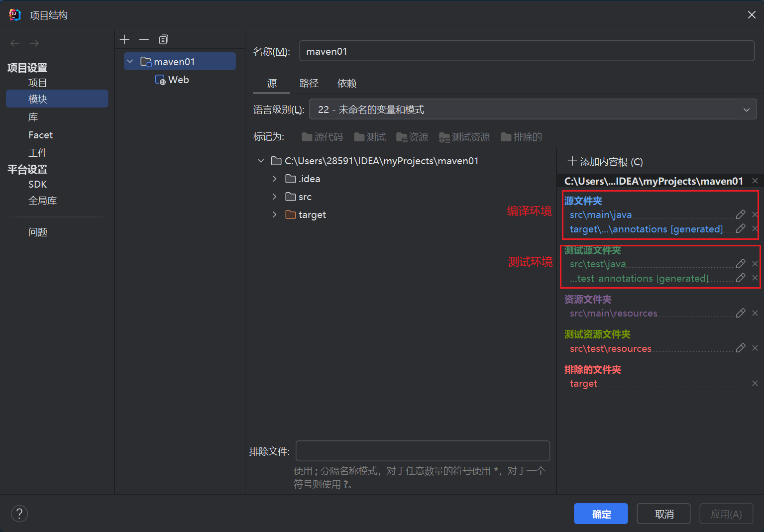The width and height of the screenshot is (764, 532).
Task: Switch to the 路径 tab
Action: 309,83
